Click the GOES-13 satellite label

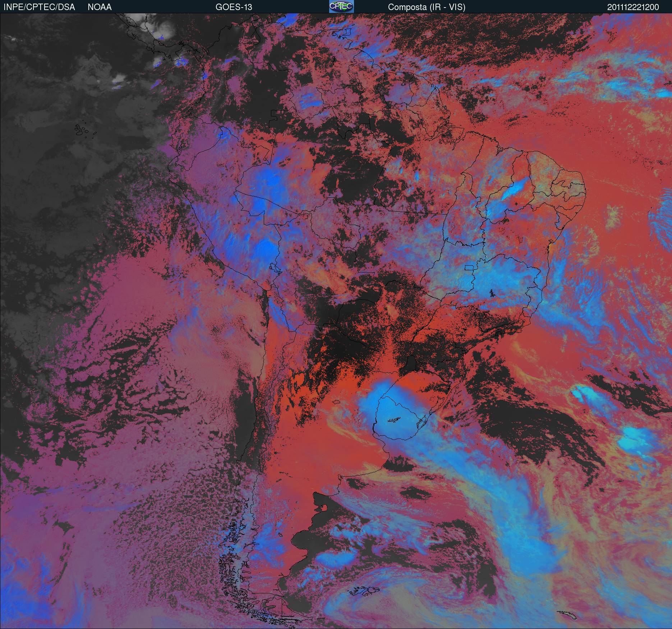click(234, 7)
